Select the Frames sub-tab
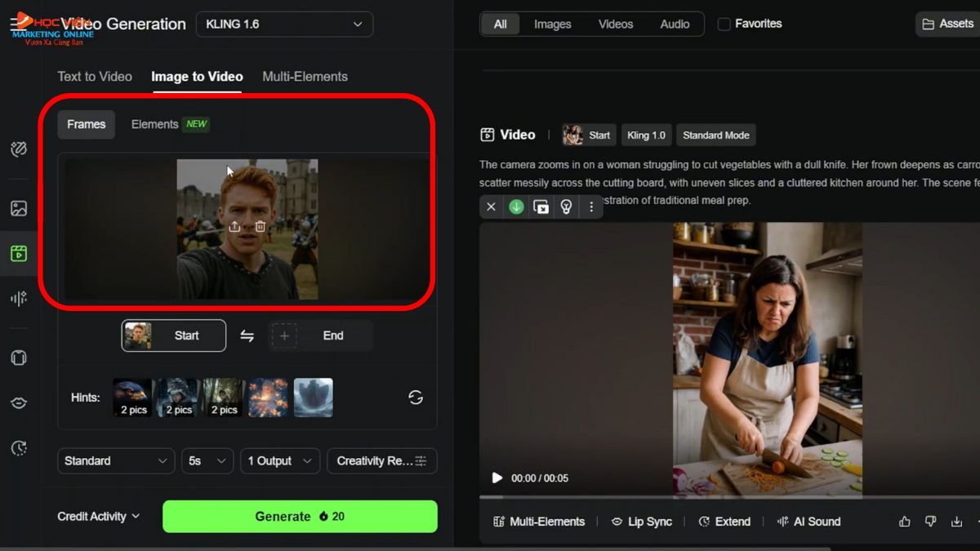 click(87, 124)
